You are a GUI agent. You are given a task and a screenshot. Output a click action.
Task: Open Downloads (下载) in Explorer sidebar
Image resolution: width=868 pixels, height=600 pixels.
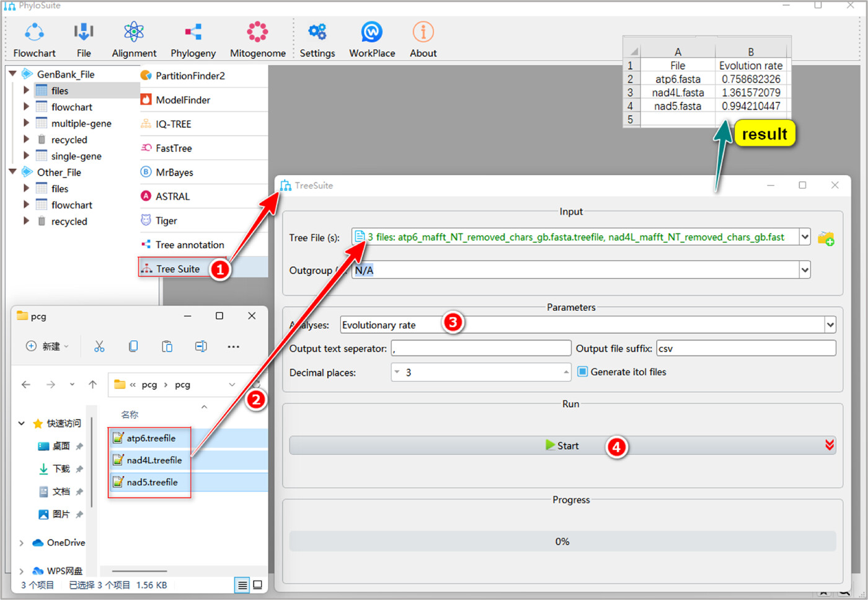tap(60, 469)
